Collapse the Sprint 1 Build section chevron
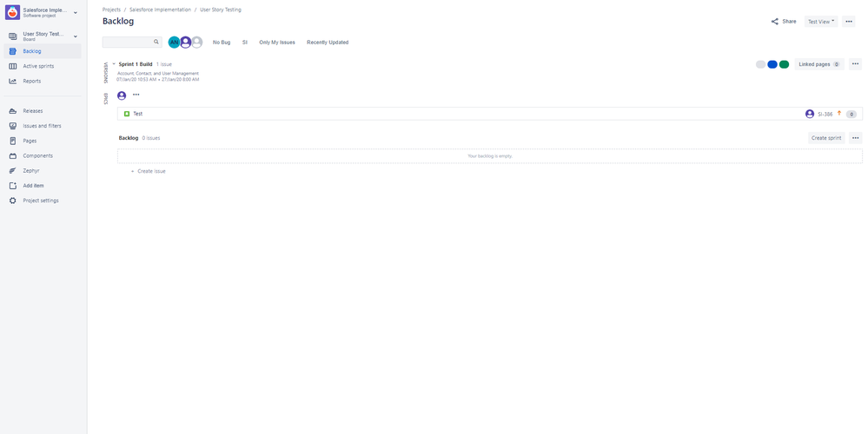The image size is (868, 434). coord(114,64)
